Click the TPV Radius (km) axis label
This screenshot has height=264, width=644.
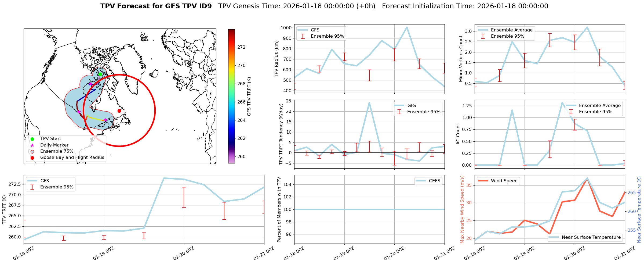pyautogui.click(x=276, y=59)
